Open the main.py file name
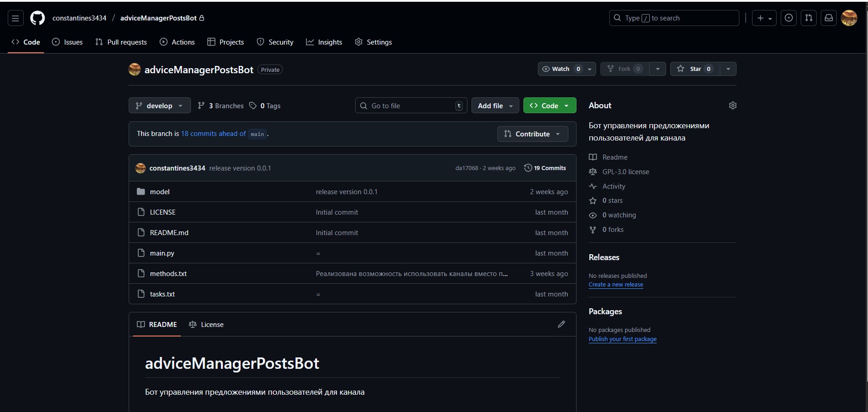This screenshot has width=868, height=412. click(162, 253)
